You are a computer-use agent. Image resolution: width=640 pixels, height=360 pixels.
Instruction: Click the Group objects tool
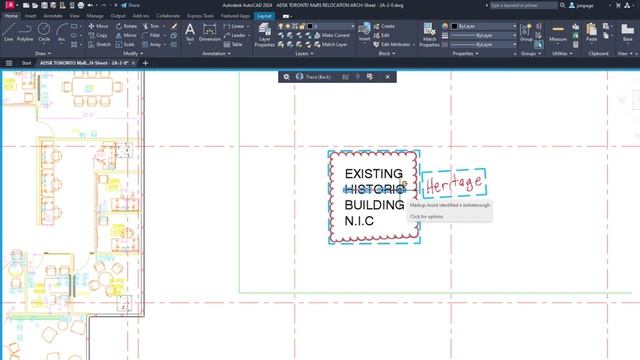(x=526, y=32)
